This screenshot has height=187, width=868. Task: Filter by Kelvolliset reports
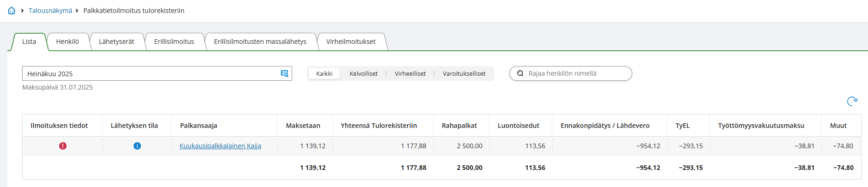(363, 73)
